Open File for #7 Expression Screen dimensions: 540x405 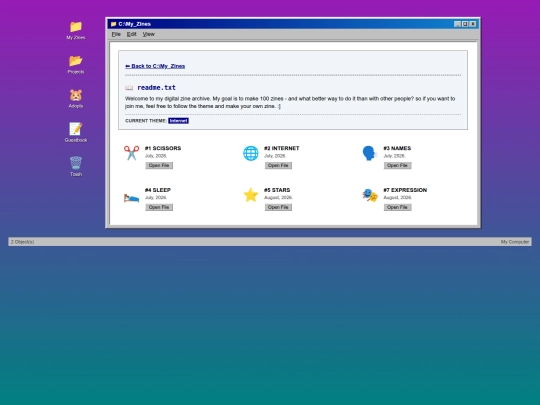[397, 207]
